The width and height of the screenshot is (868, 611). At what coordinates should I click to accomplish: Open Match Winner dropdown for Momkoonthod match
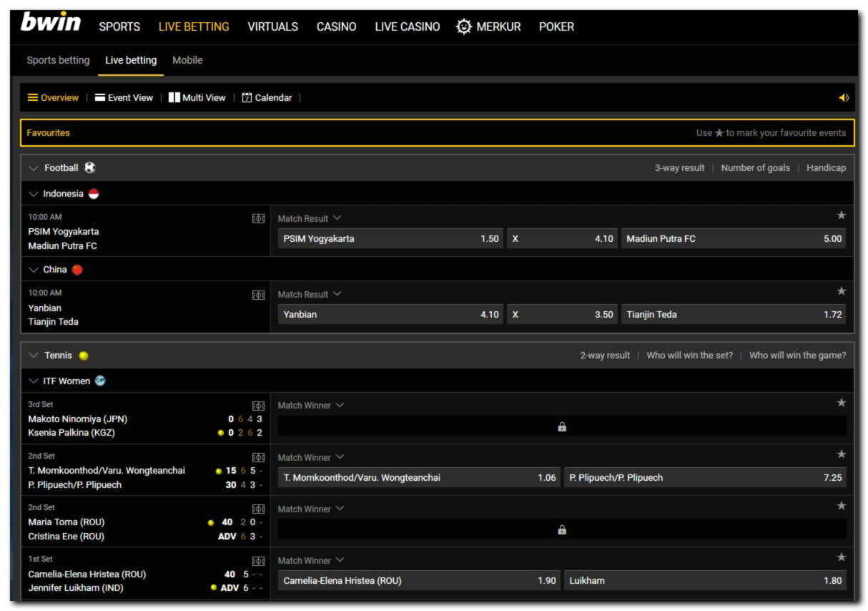[311, 457]
